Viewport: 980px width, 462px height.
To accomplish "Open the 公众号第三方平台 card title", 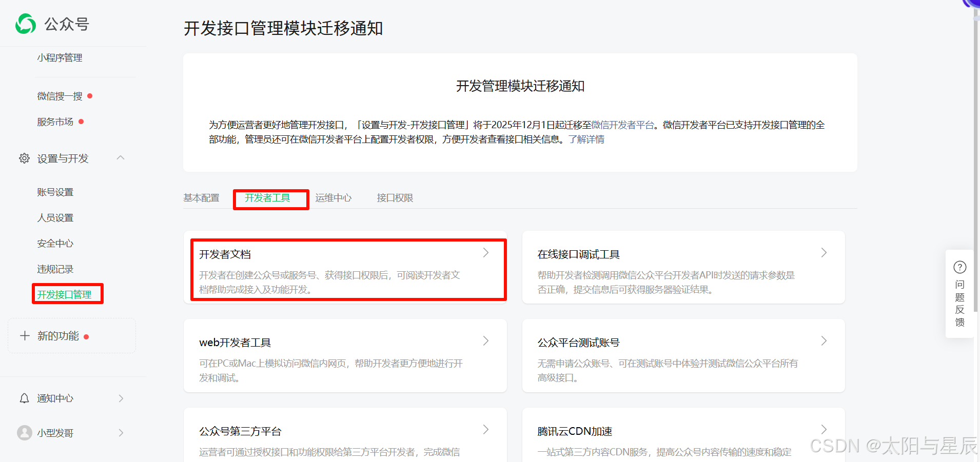I will point(240,431).
